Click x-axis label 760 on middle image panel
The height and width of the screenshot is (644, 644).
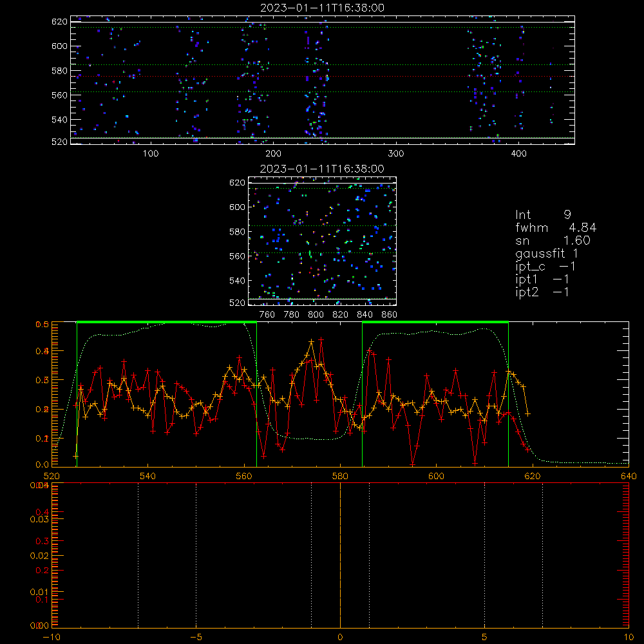tap(267, 315)
